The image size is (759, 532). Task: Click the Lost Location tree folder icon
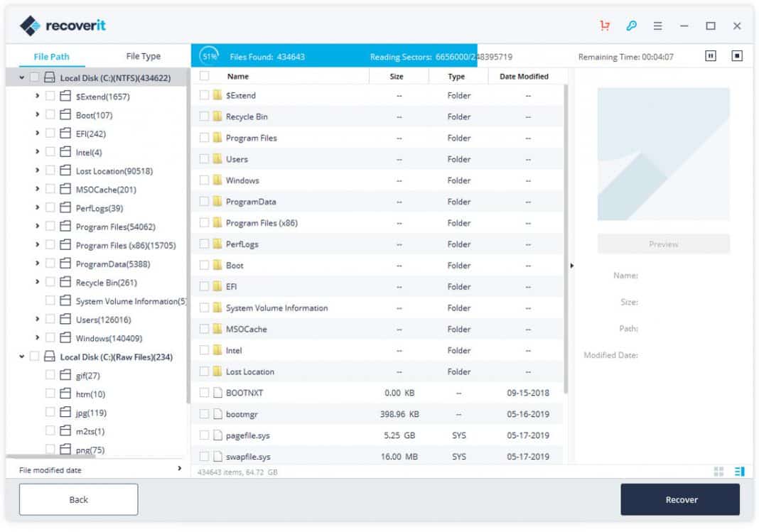click(x=65, y=170)
